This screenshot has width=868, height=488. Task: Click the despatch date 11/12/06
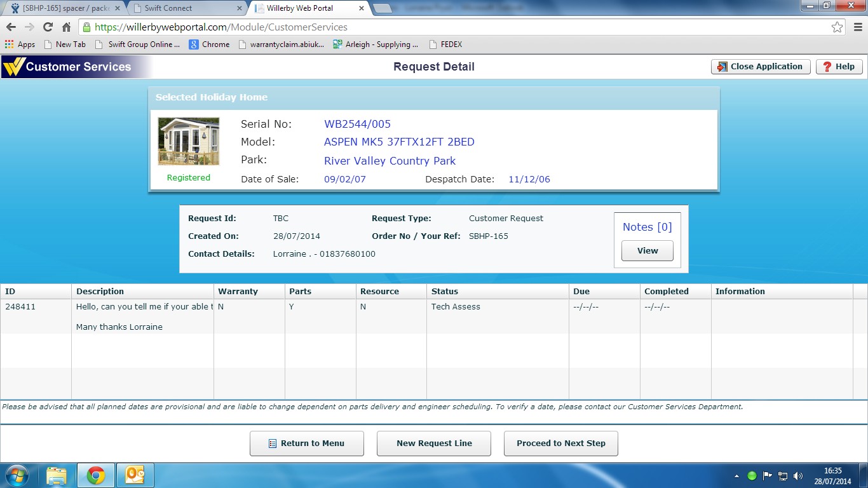(x=529, y=179)
